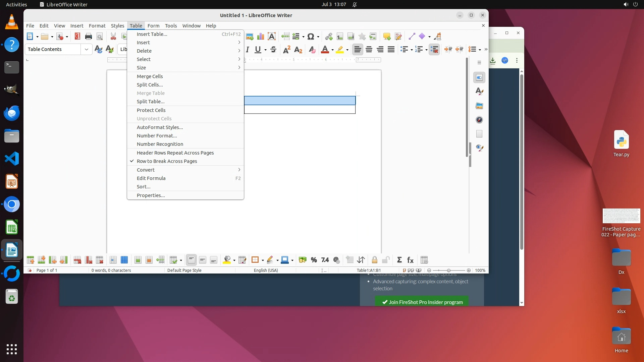Toggle strikethrough text formatting
The image size is (644, 362).
(x=273, y=50)
